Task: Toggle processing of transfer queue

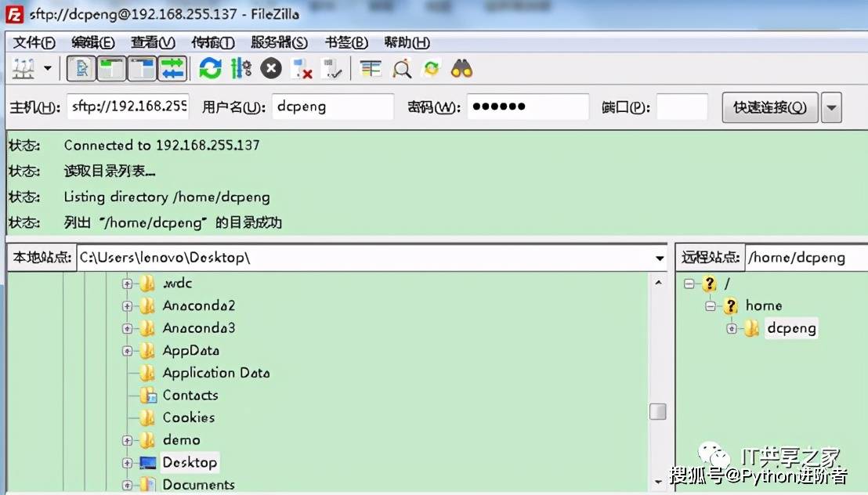Action: pos(241,69)
